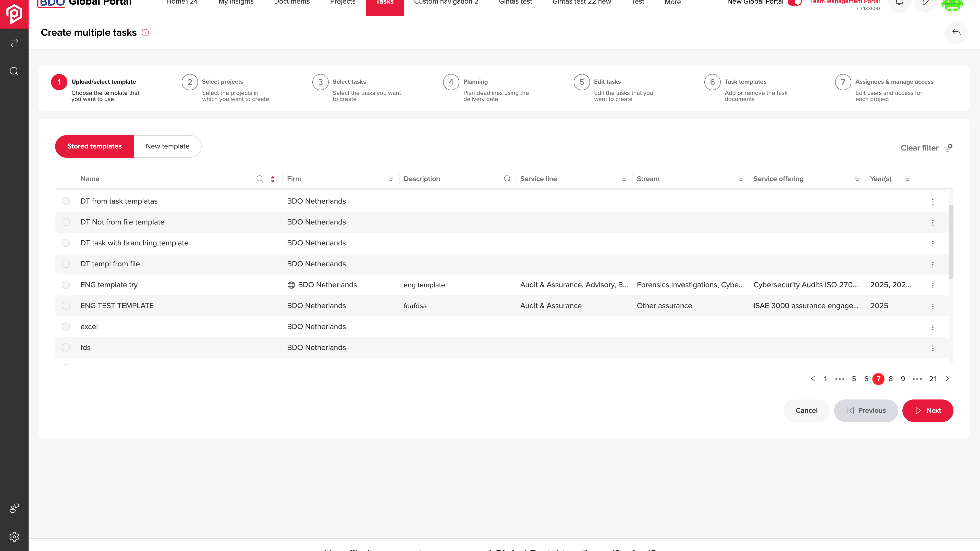Click the swap arrows icon in sidebar
The width and height of the screenshot is (980, 551).
[14, 43]
